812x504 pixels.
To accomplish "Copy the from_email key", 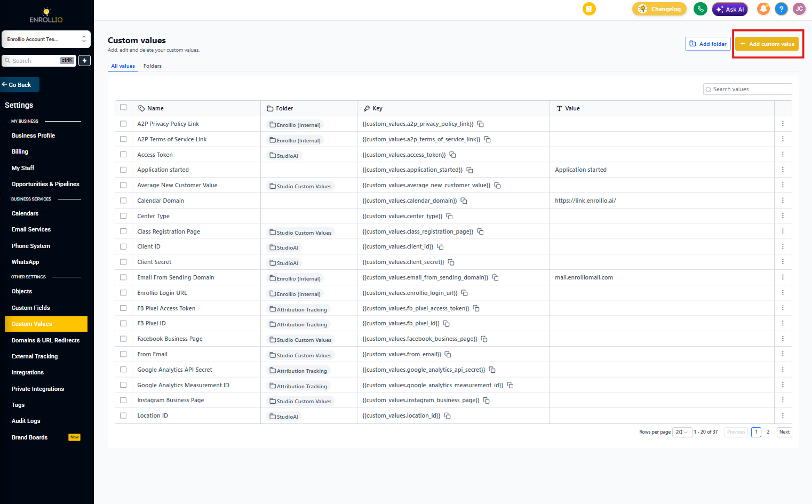I will [448, 355].
